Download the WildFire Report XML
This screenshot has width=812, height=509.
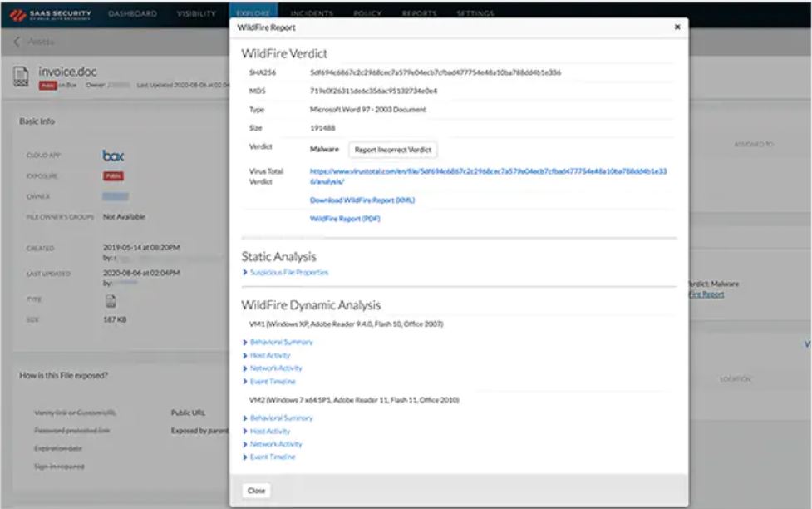point(363,200)
